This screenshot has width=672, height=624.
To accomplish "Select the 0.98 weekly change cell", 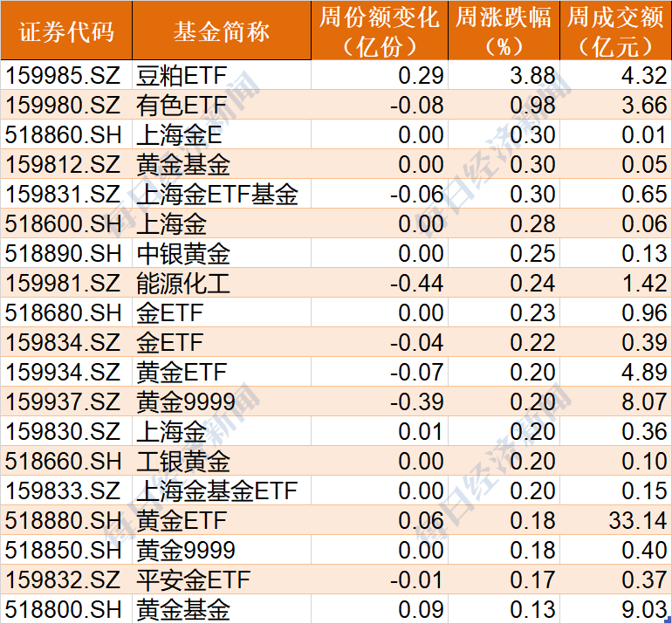I will click(504, 105).
